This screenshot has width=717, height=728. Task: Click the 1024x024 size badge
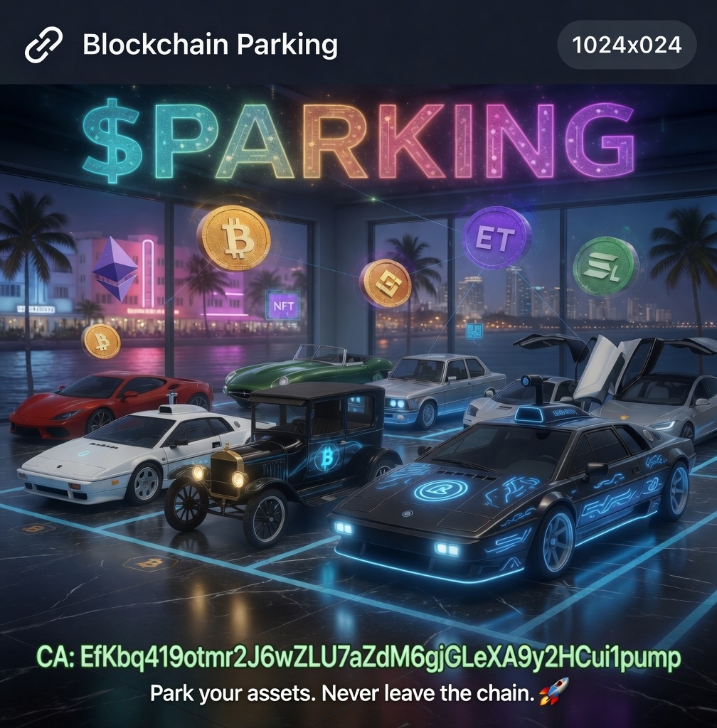627,45
